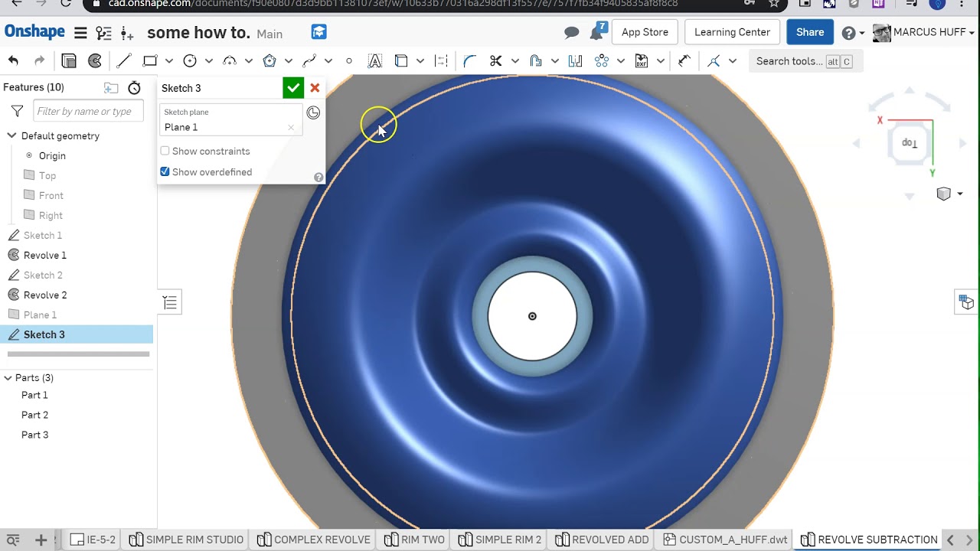Select the Circular pattern tool
The image size is (980, 551).
pos(602,61)
